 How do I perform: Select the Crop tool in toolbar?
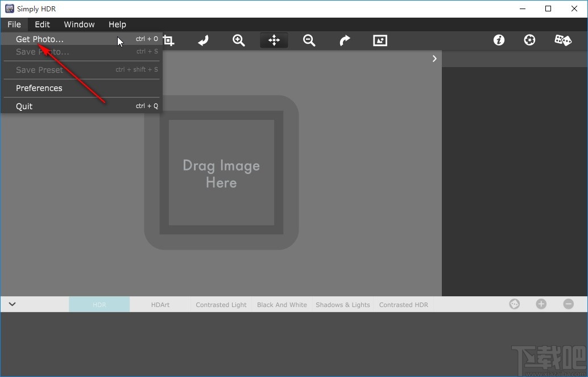(168, 40)
